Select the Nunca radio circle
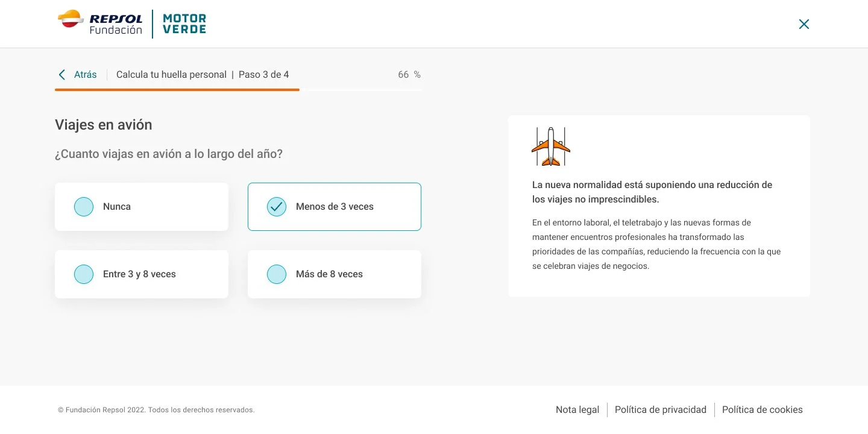 [84, 207]
